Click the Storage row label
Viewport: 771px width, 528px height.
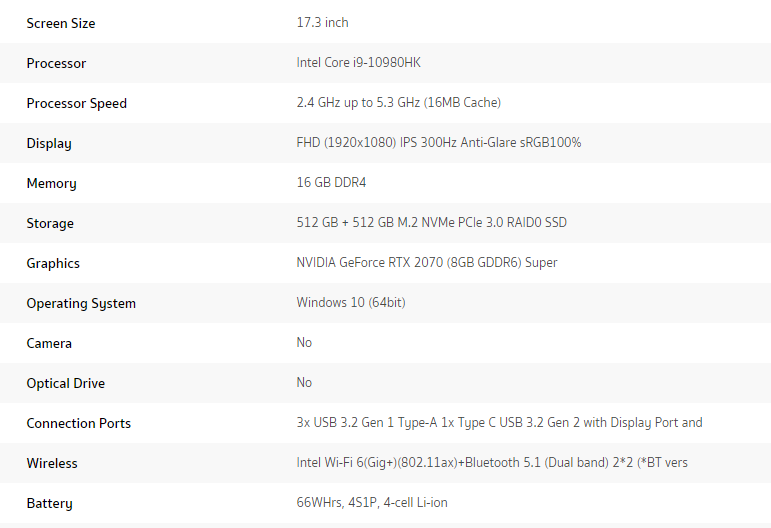coord(50,223)
